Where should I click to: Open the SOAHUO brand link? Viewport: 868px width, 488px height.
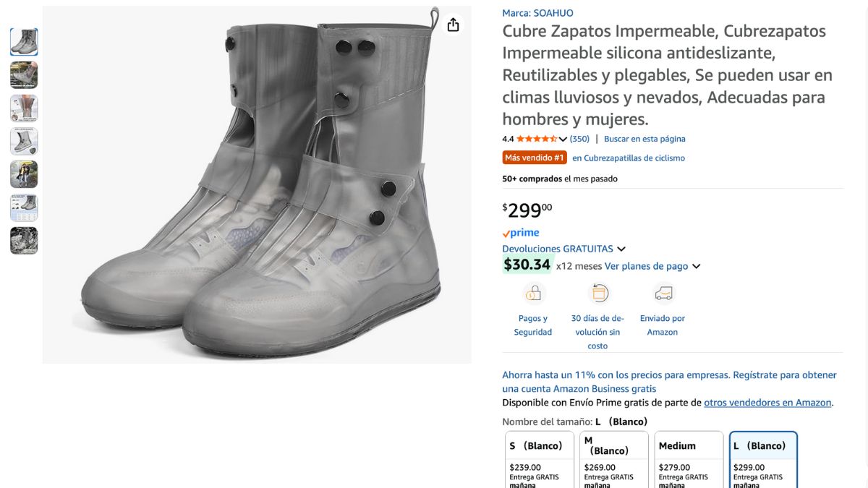(x=553, y=13)
